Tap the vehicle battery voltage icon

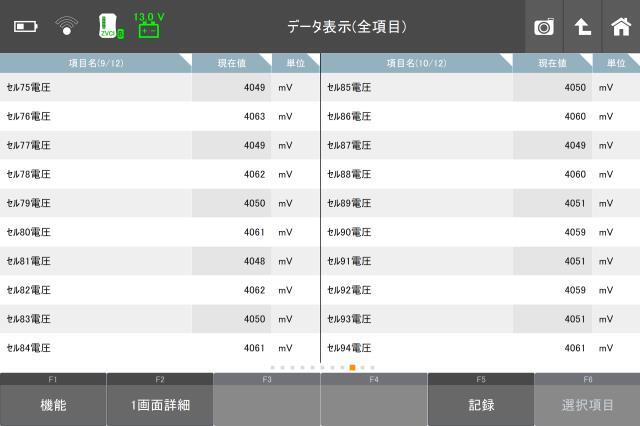(149, 31)
